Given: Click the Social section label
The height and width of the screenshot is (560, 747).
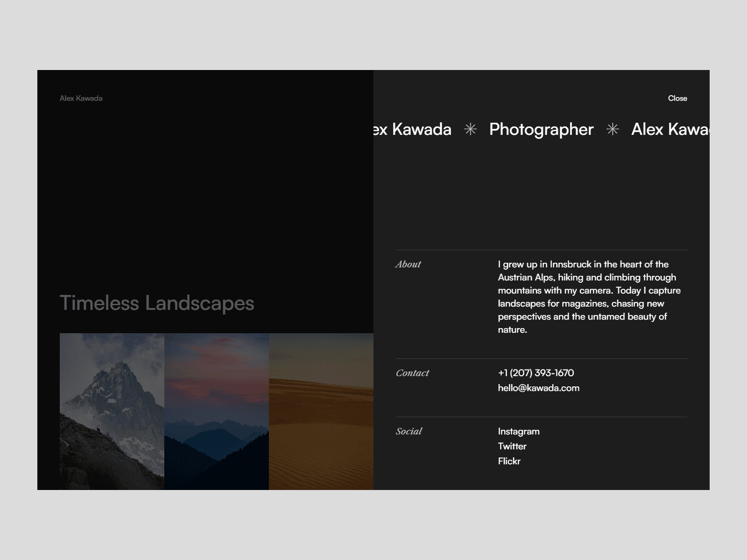Looking at the screenshot, I should [409, 432].
